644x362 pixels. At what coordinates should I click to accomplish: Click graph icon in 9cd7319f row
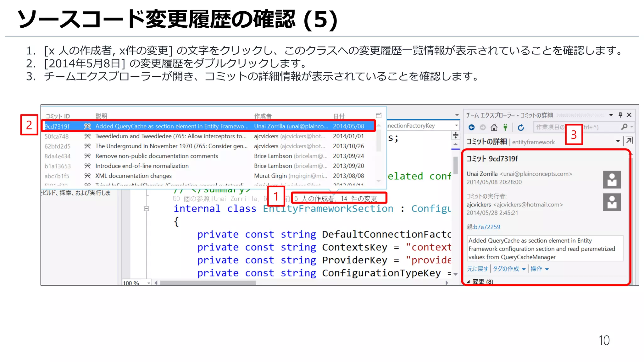tap(87, 126)
